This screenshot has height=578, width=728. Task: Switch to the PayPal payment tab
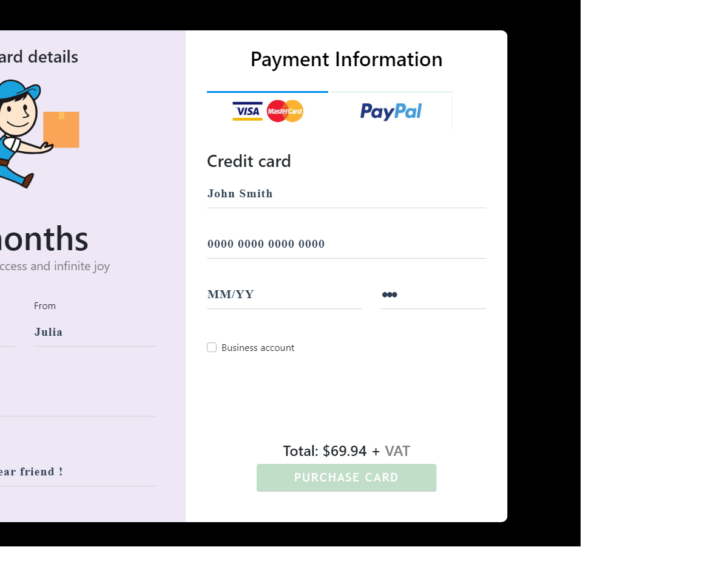coord(391,111)
